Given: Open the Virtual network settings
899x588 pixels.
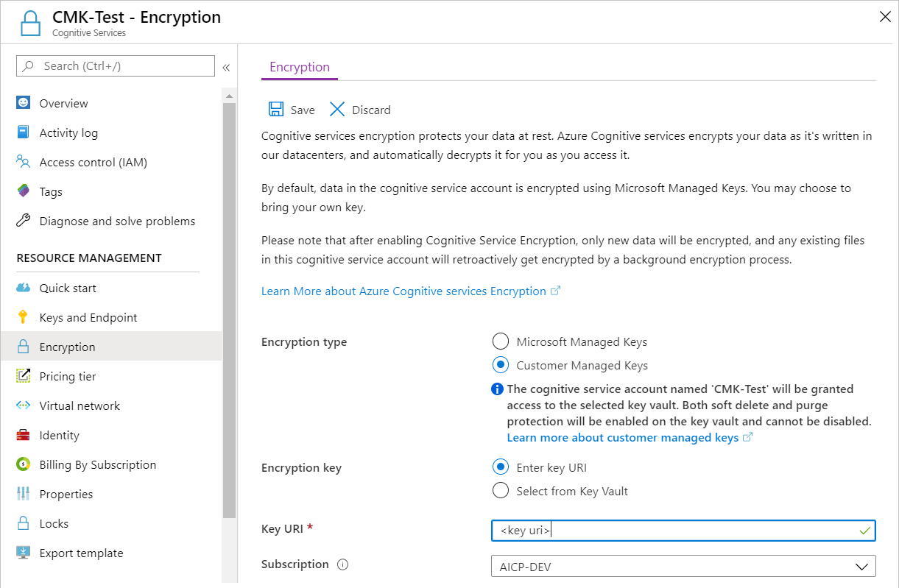Looking at the screenshot, I should [79, 405].
